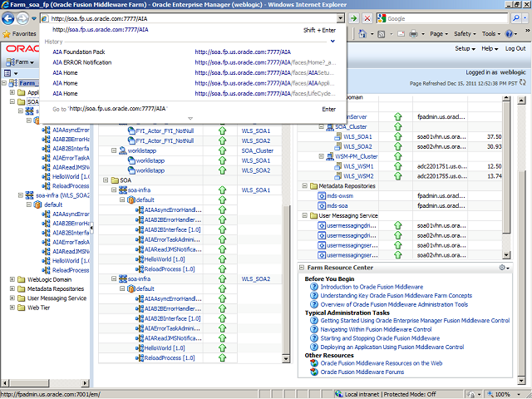
Task: Click the browser green refresh/go button
Action: (355, 17)
